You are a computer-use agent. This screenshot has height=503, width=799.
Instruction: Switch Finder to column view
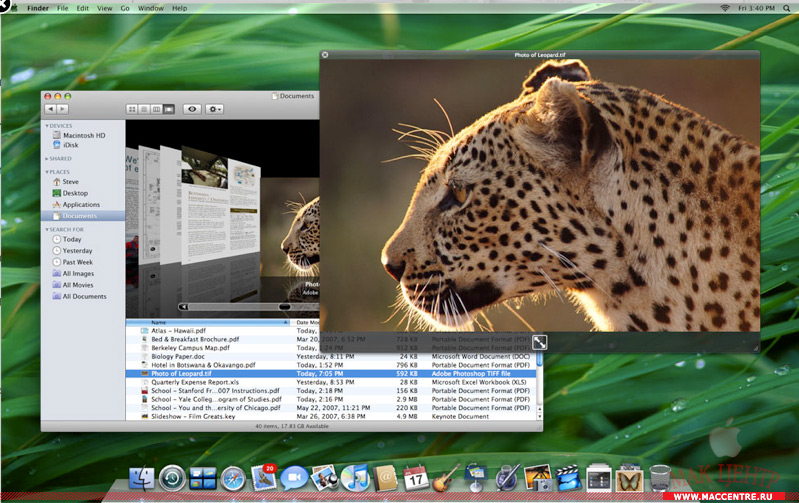pyautogui.click(x=156, y=109)
